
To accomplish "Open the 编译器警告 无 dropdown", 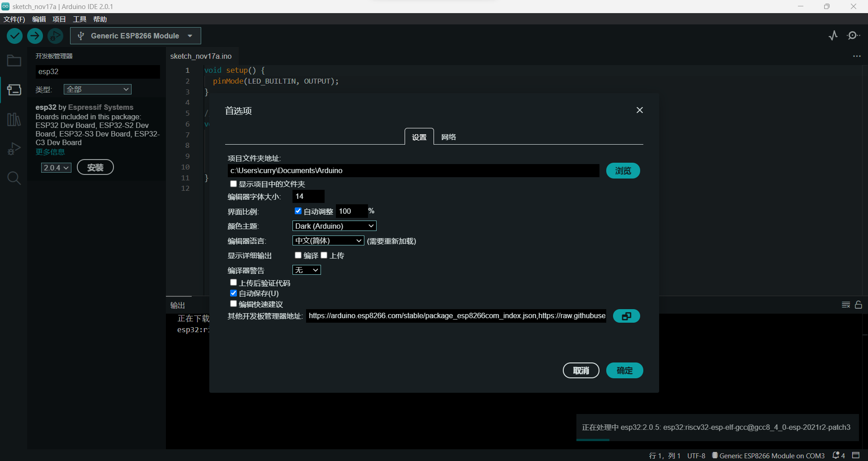I will (307, 270).
